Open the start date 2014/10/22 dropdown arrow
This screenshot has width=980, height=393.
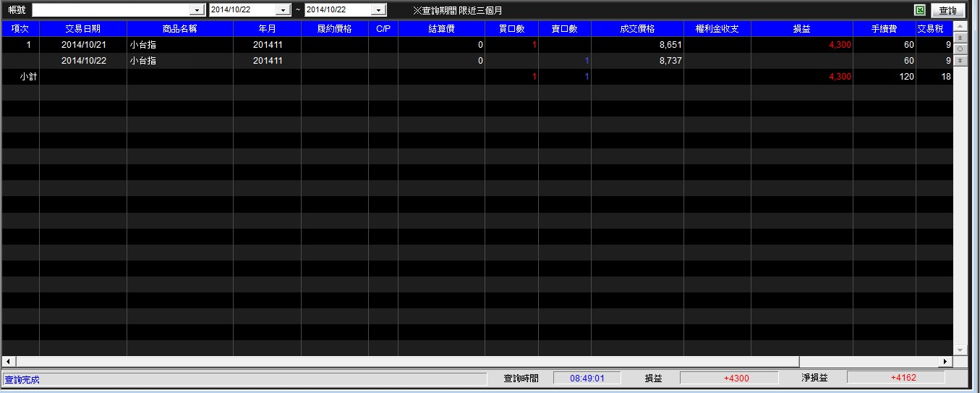[284, 10]
